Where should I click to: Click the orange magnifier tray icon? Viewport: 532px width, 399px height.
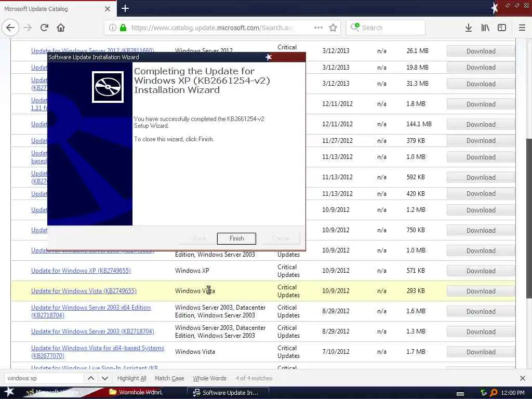coord(494,393)
